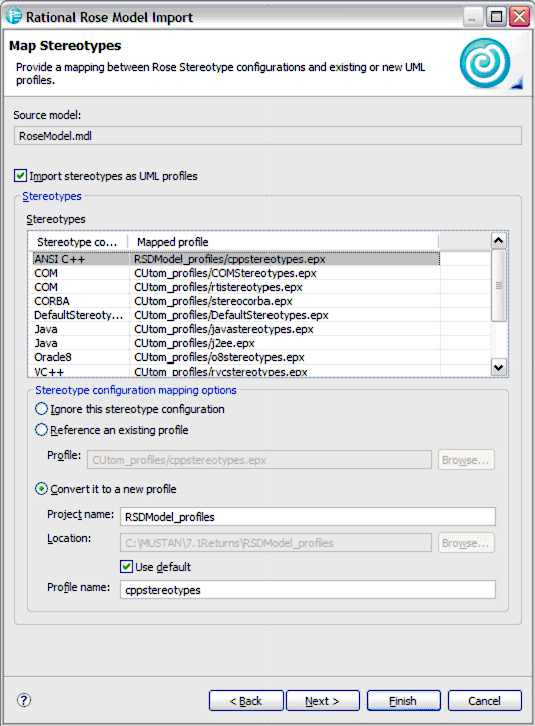535x726 pixels.
Task: Click the stereotype table scrollbar thumb
Action: click(498, 286)
